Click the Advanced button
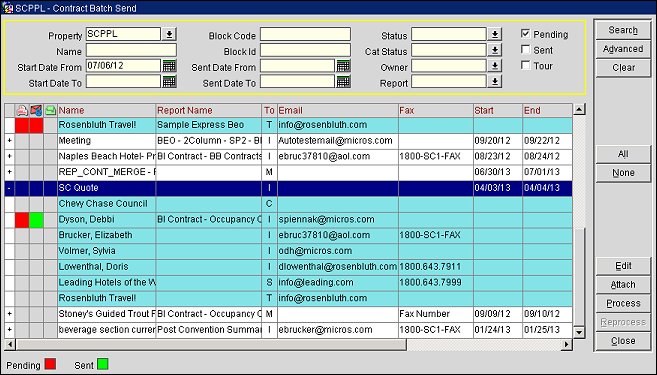The height and width of the screenshot is (375, 657). pos(623,49)
